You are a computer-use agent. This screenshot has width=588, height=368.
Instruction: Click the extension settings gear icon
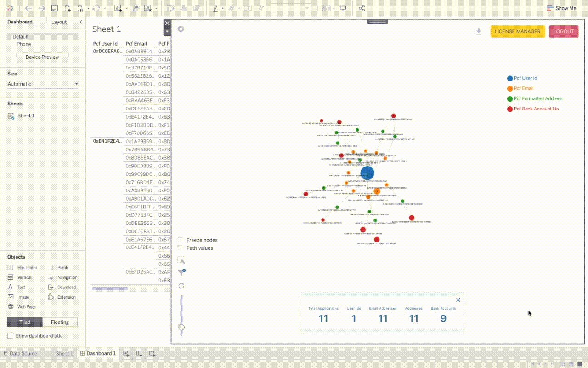[x=181, y=29]
